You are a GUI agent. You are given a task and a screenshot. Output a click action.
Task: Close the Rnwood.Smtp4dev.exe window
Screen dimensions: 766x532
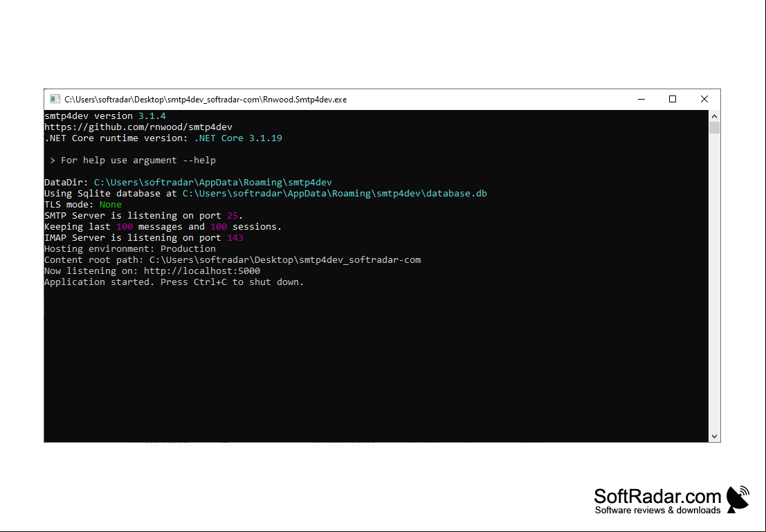click(704, 99)
